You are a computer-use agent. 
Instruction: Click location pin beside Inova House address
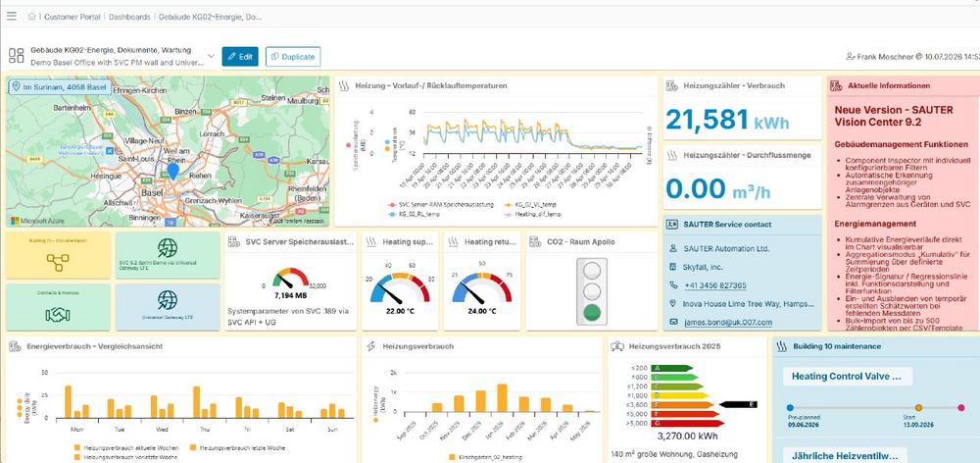click(673, 303)
